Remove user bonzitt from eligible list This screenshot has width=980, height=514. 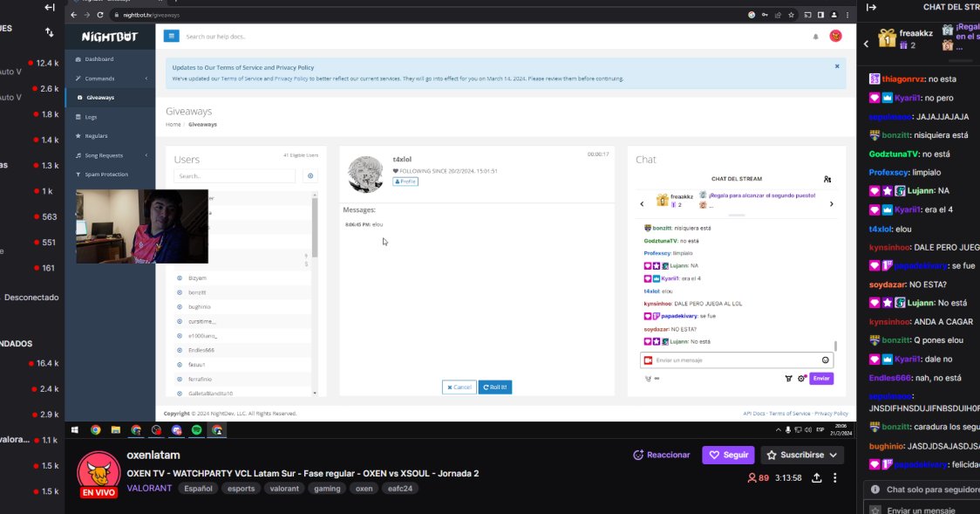click(180, 292)
